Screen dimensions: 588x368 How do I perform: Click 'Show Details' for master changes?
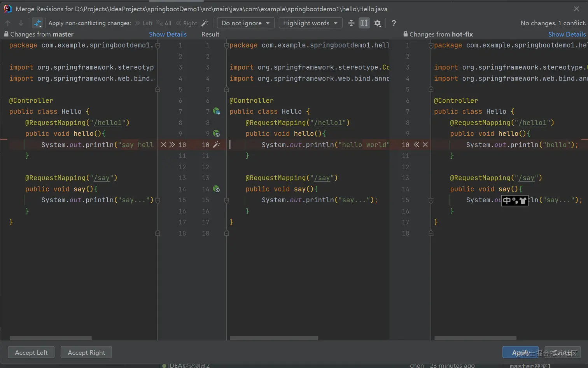(x=168, y=34)
